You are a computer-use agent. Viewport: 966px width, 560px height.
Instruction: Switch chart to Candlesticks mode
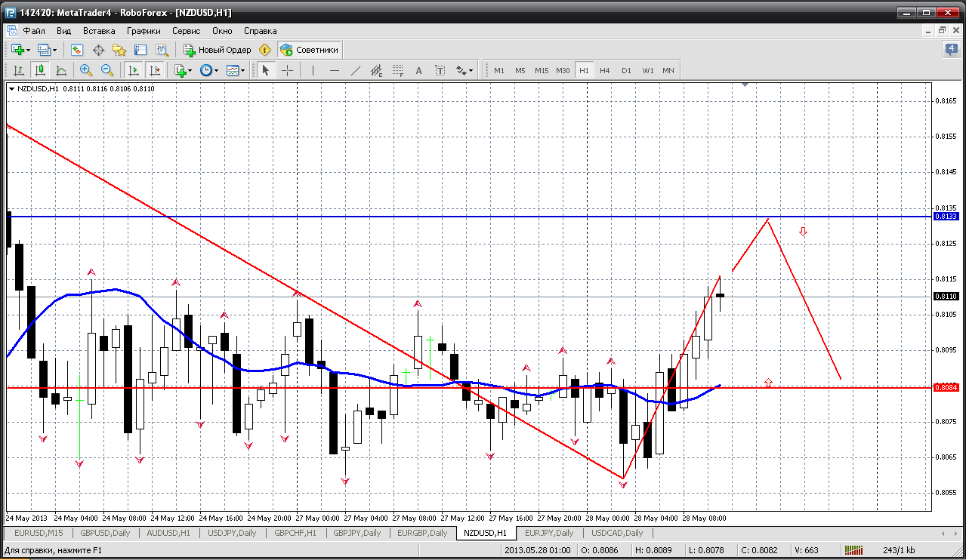pos(39,70)
